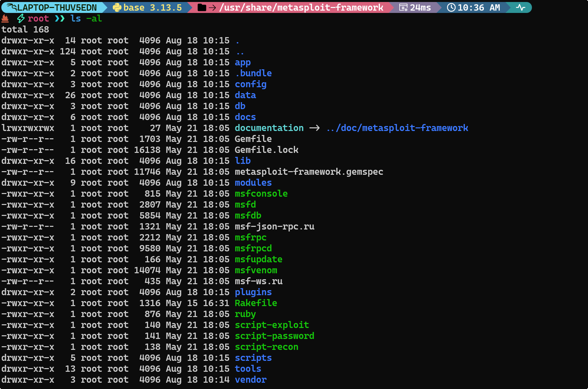
Task: Click the execution time icon beside 24ms
Action: (x=403, y=8)
